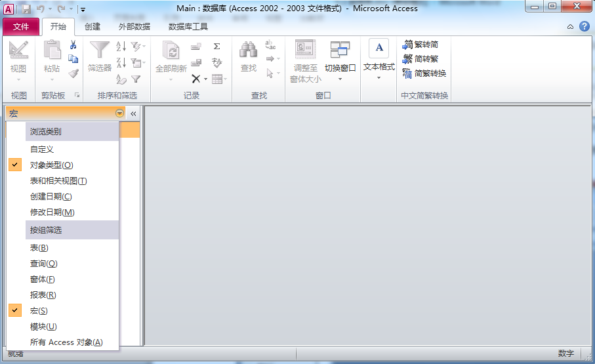Click the save record icon
The image size is (595, 364).
196,62
